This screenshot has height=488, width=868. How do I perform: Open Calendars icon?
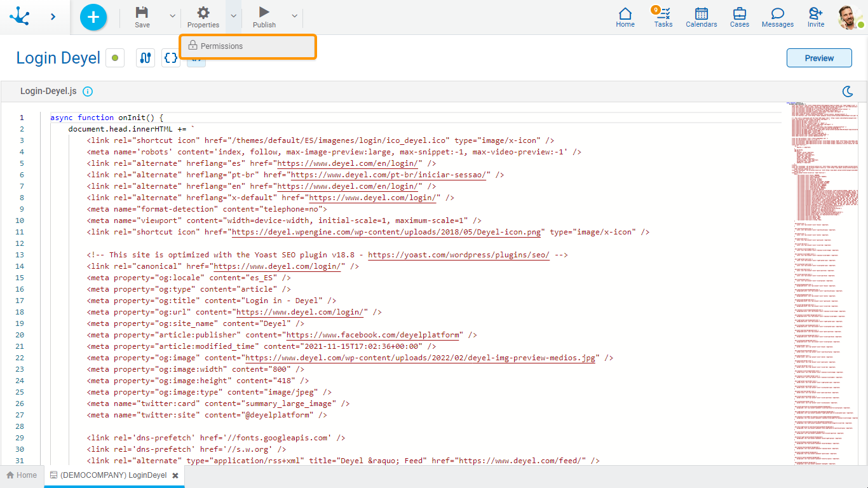[x=702, y=17]
